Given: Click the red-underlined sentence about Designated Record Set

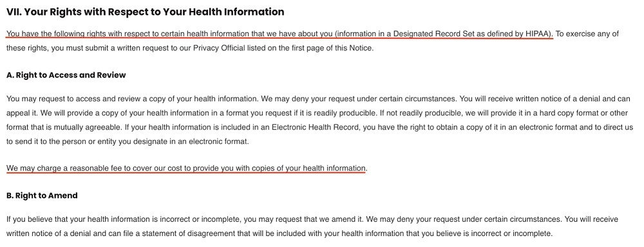Looking at the screenshot, I should (279, 34).
